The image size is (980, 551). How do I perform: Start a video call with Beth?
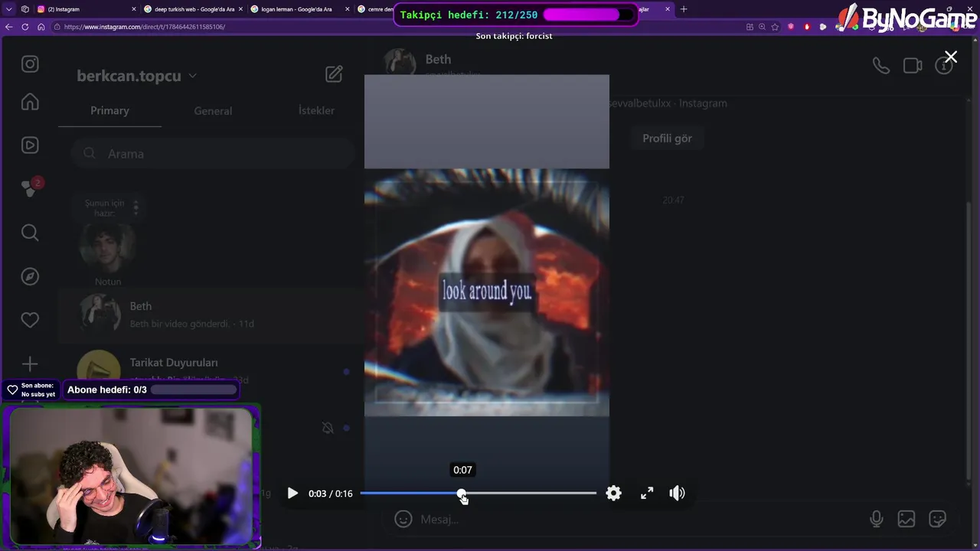(913, 66)
